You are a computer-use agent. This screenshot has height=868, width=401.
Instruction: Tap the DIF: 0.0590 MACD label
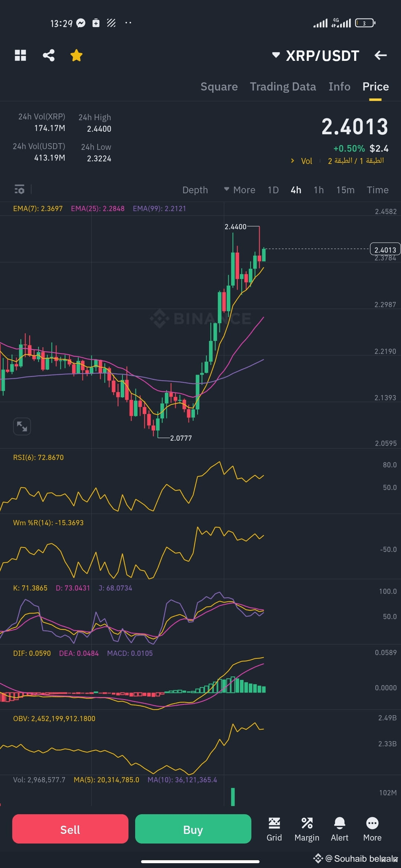pos(32,653)
